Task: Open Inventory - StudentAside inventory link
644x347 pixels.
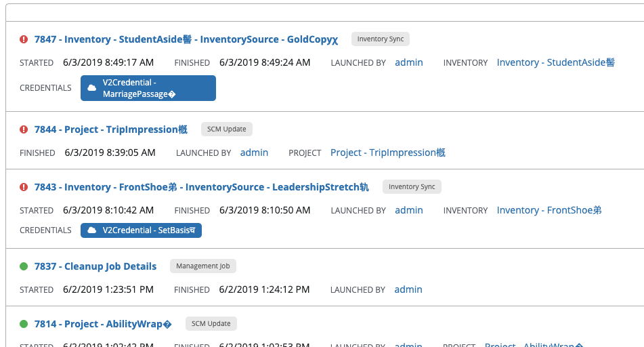Action: click(556, 62)
